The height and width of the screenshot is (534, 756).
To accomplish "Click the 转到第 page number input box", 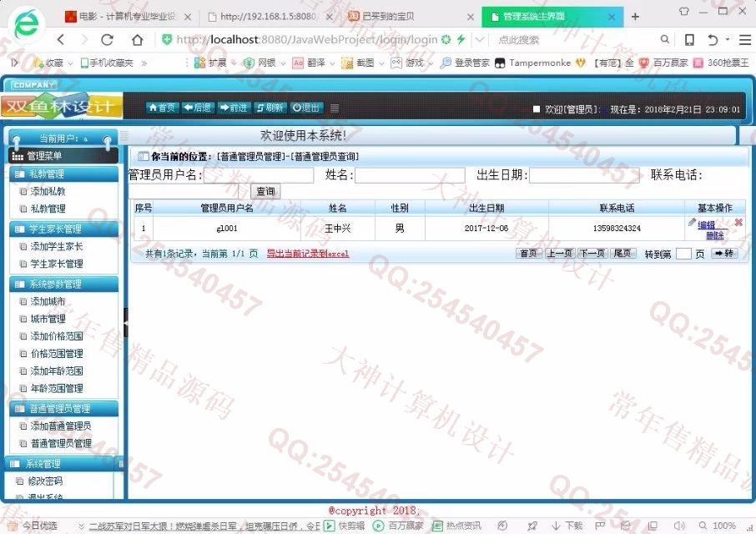I will [x=683, y=254].
